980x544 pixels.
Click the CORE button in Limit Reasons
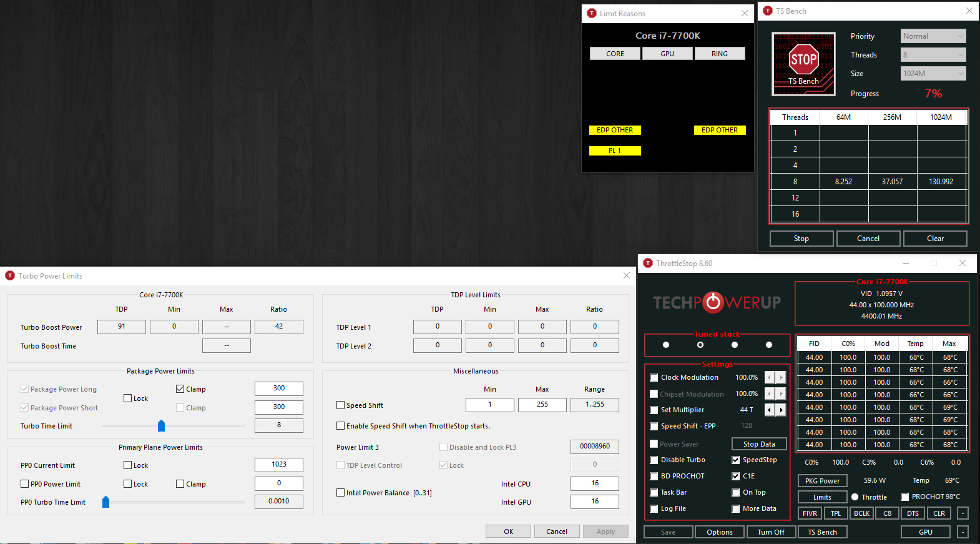615,54
